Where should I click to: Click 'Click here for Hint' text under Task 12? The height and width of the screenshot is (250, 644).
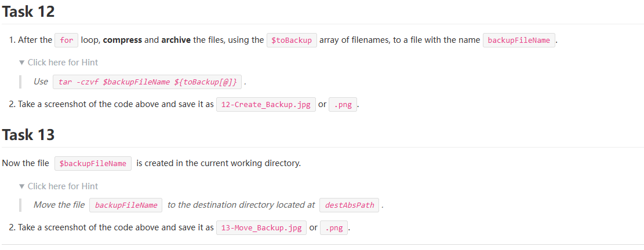(63, 62)
